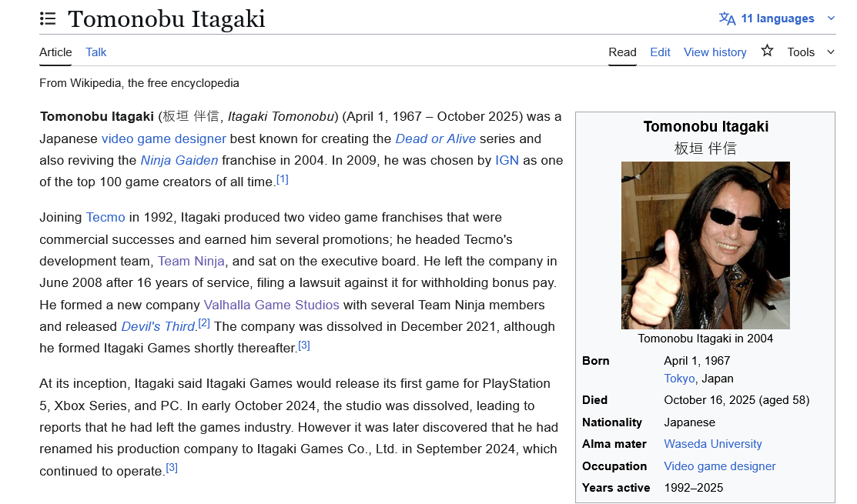The image size is (857, 504).
Task: Open the Tokyo link in infobox
Action: (x=679, y=379)
